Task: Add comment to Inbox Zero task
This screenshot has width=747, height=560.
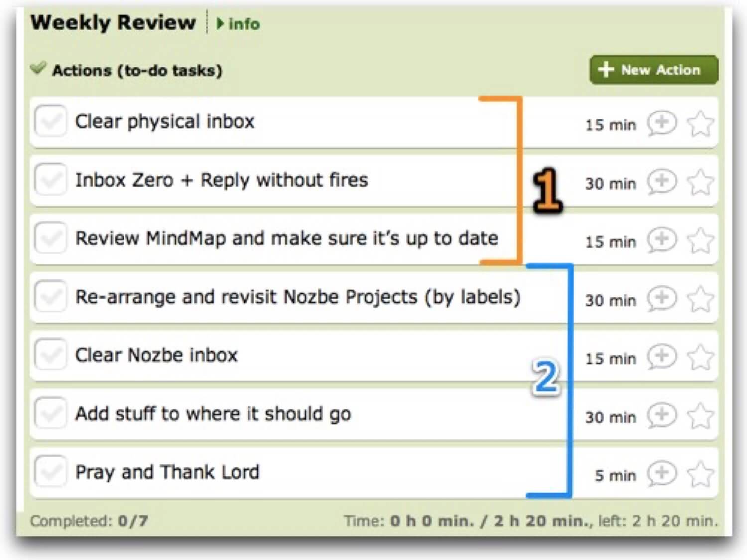Action: (x=662, y=181)
